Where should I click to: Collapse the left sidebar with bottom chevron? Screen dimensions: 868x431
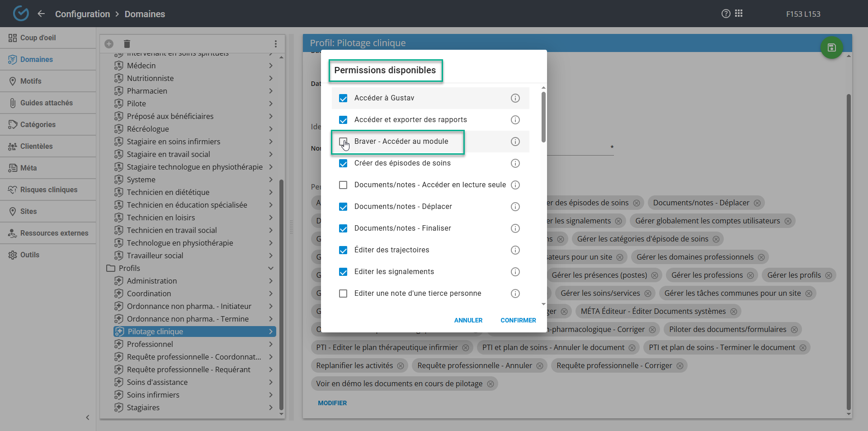[x=88, y=417]
